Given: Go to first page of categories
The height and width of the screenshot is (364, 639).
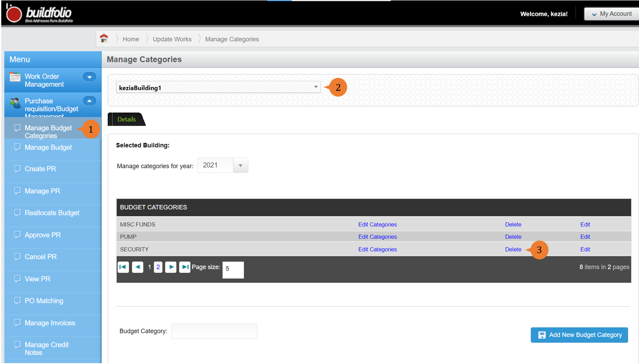Looking at the screenshot, I should tap(123, 267).
